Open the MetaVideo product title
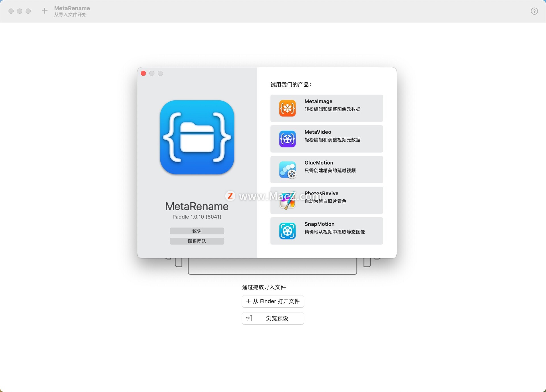Image resolution: width=546 pixels, height=392 pixels. 318,132
